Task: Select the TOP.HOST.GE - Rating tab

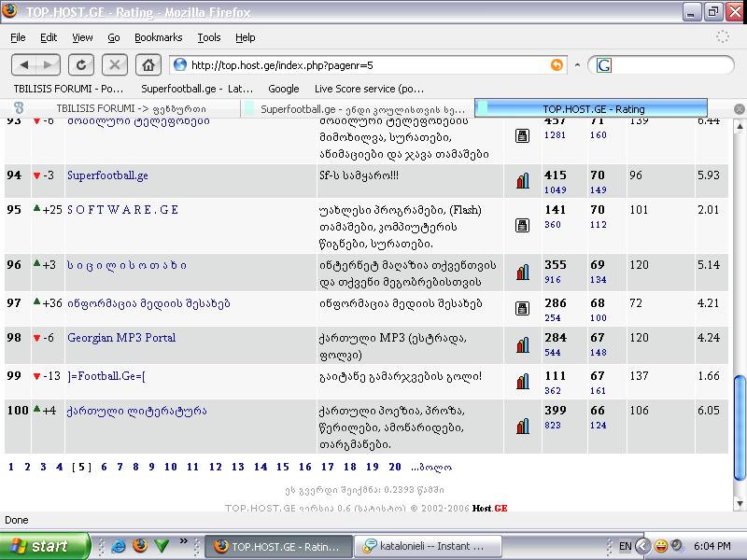Action: click(x=591, y=109)
